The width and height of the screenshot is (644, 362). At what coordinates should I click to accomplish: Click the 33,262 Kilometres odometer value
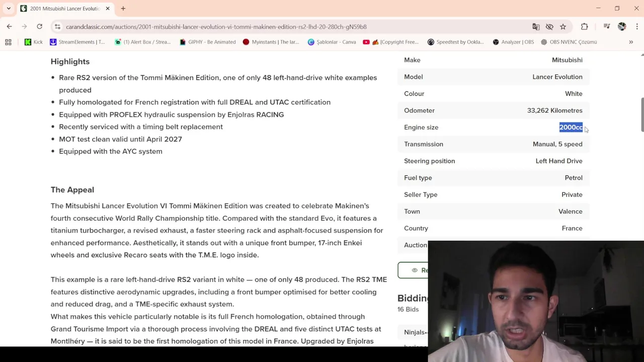point(554,111)
